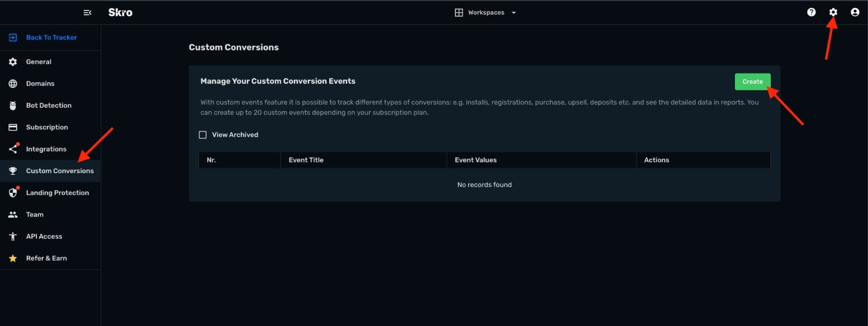Enable the View Archived checkbox

tap(203, 135)
